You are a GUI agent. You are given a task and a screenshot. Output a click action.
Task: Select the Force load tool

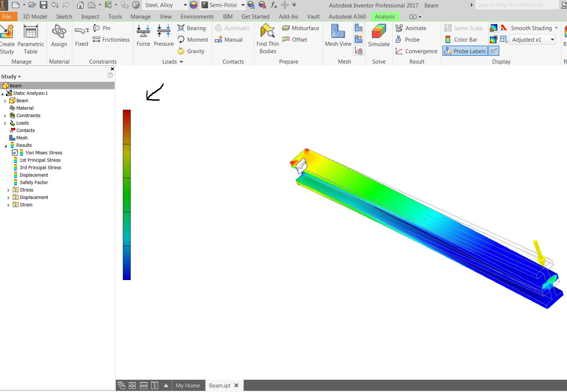[143, 35]
